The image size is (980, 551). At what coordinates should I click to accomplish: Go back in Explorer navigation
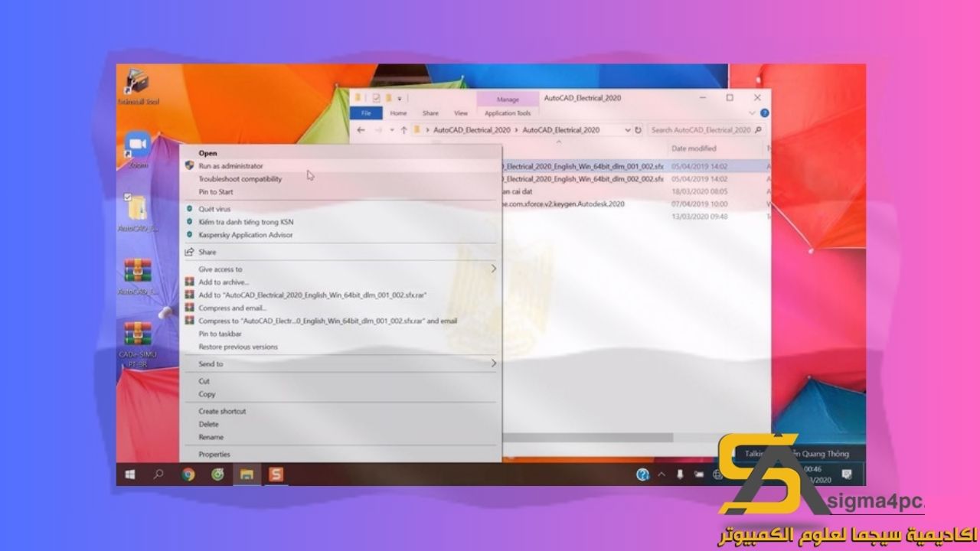pyautogui.click(x=361, y=130)
